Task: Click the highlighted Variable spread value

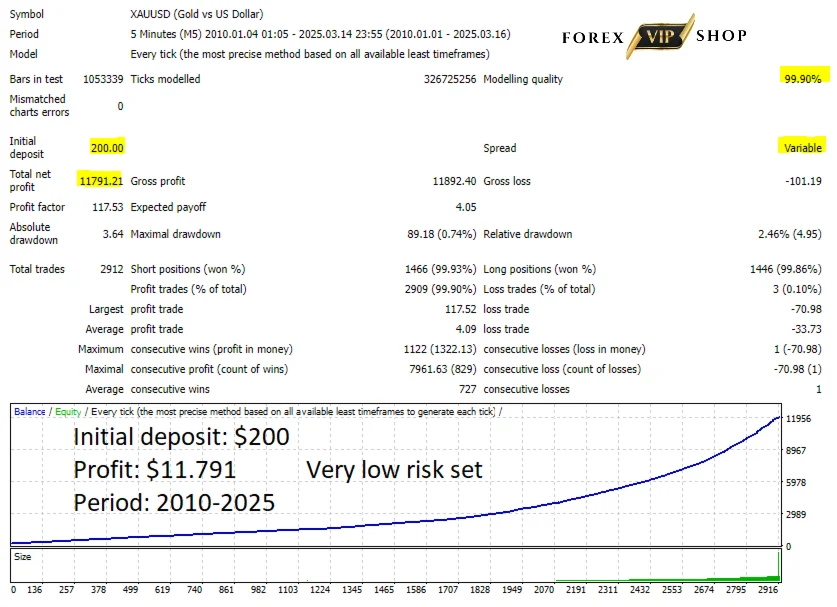Action: pos(802,147)
